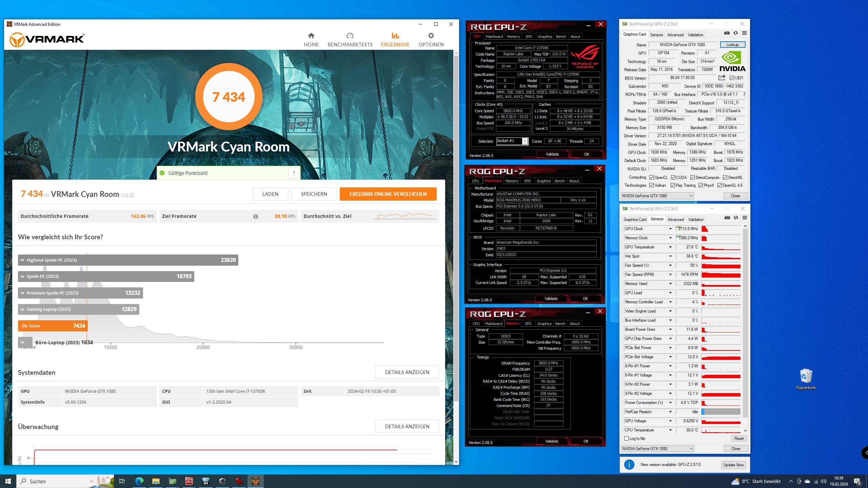Viewport: 868px width, 488px height.
Task: Toggle the PhysX checkbox
Action: pyautogui.click(x=701, y=185)
